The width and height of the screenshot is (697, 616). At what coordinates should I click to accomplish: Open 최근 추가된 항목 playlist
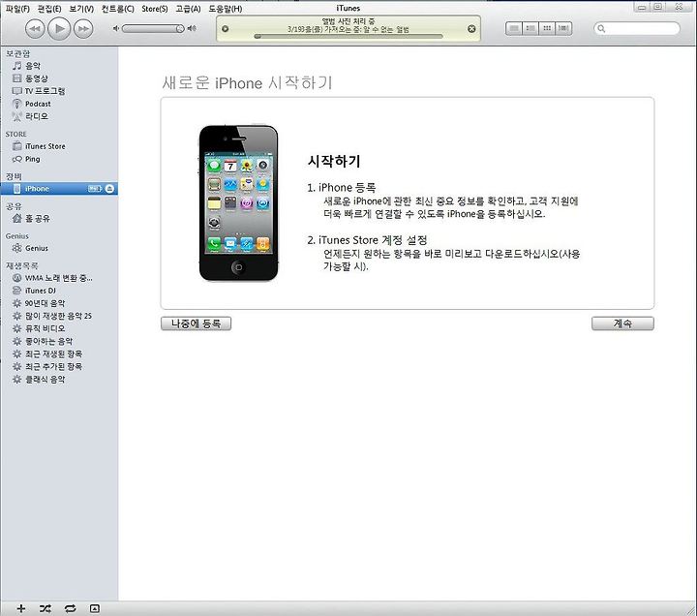pyautogui.click(x=53, y=366)
